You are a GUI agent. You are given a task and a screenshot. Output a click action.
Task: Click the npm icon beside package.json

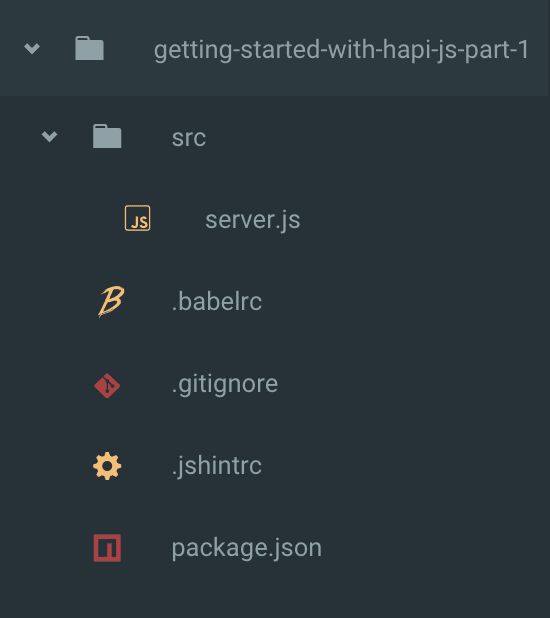107,548
